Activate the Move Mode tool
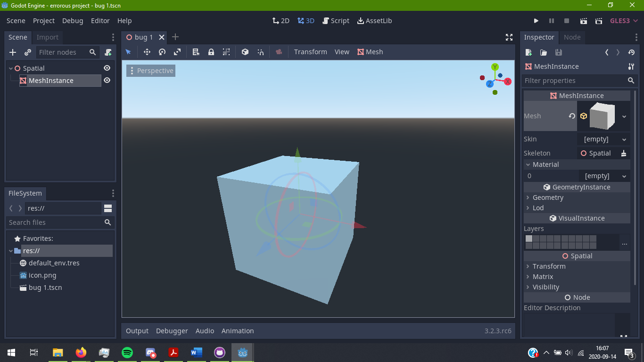The height and width of the screenshot is (362, 644). pyautogui.click(x=147, y=52)
